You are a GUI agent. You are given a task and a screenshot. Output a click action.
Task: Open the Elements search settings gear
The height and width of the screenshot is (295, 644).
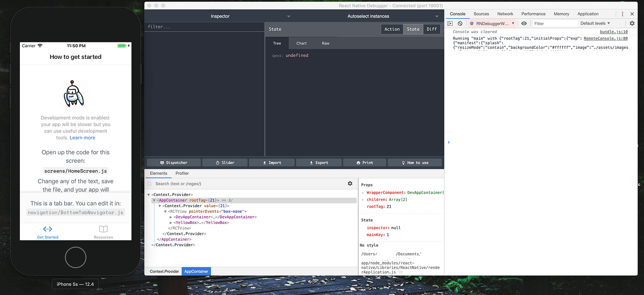coord(350,183)
